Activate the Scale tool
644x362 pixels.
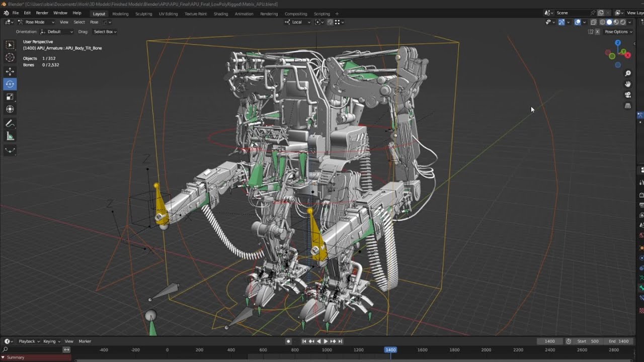tap(10, 97)
